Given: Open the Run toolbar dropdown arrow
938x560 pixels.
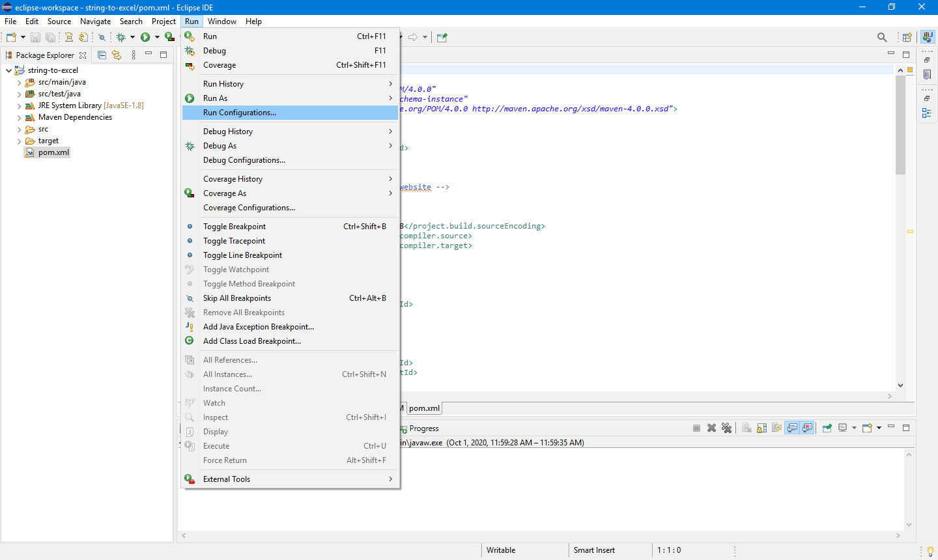Looking at the screenshot, I should (x=157, y=37).
